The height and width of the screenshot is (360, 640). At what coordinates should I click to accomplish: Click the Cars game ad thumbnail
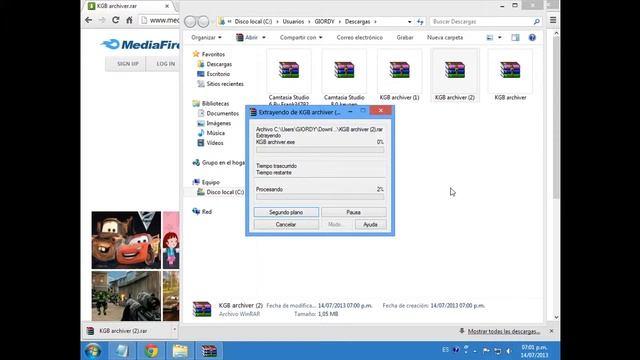126,240
